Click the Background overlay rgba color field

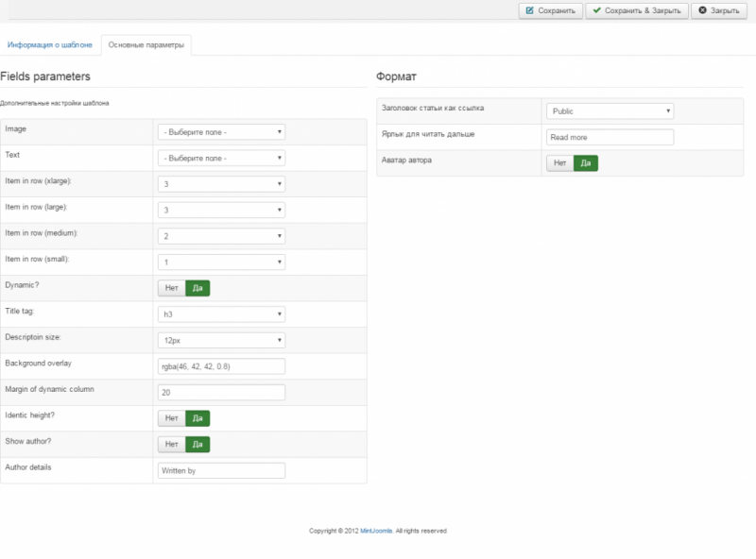[221, 366]
